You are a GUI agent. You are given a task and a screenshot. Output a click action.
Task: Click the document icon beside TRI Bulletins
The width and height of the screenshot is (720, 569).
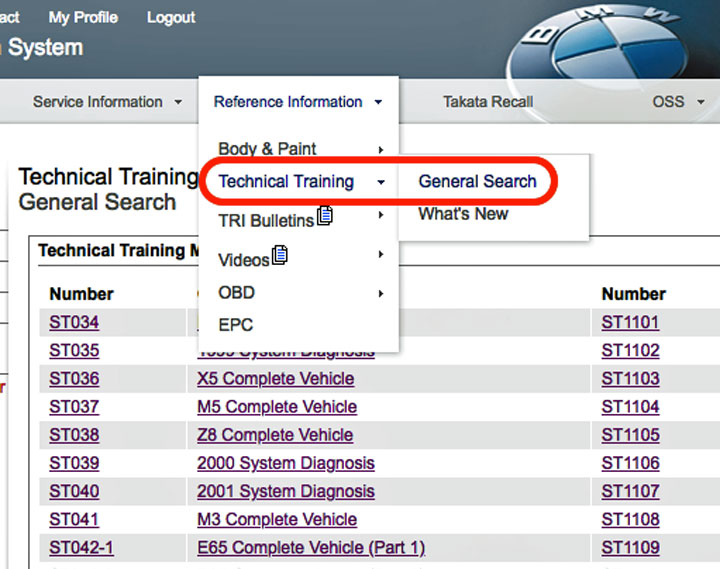(x=325, y=215)
